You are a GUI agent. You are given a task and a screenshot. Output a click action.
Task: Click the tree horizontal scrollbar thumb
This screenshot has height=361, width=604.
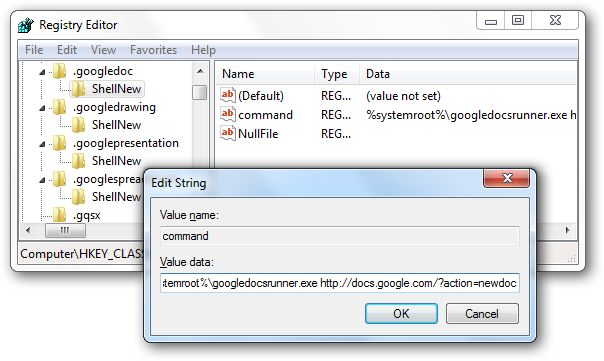tap(65, 230)
